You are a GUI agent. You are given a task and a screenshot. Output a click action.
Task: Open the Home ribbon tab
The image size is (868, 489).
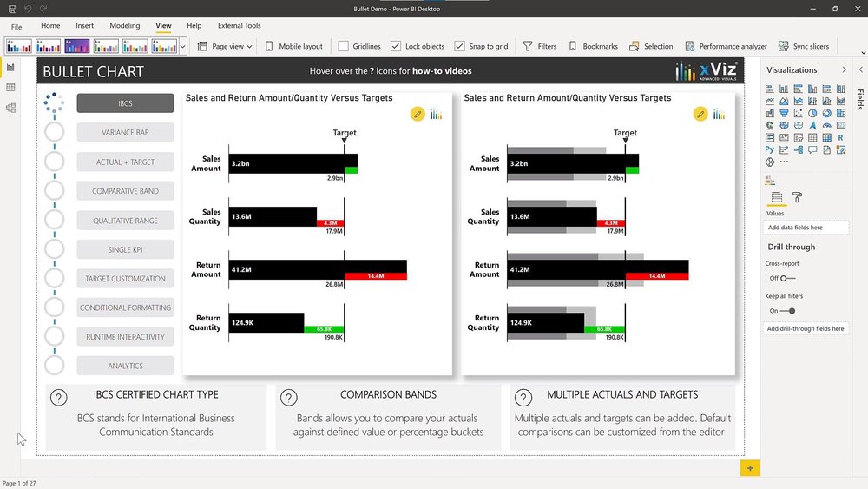pyautogui.click(x=50, y=25)
